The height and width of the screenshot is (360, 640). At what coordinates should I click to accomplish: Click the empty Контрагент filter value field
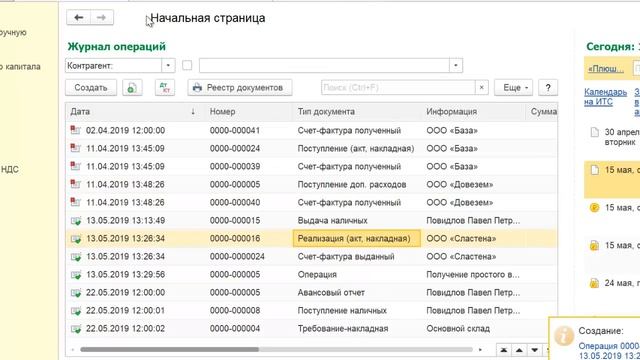pos(324,66)
